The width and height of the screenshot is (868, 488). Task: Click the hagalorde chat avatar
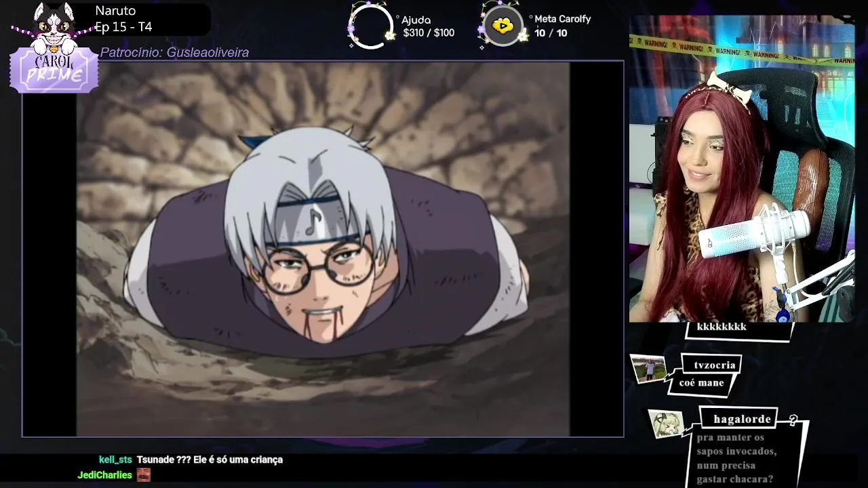[666, 424]
